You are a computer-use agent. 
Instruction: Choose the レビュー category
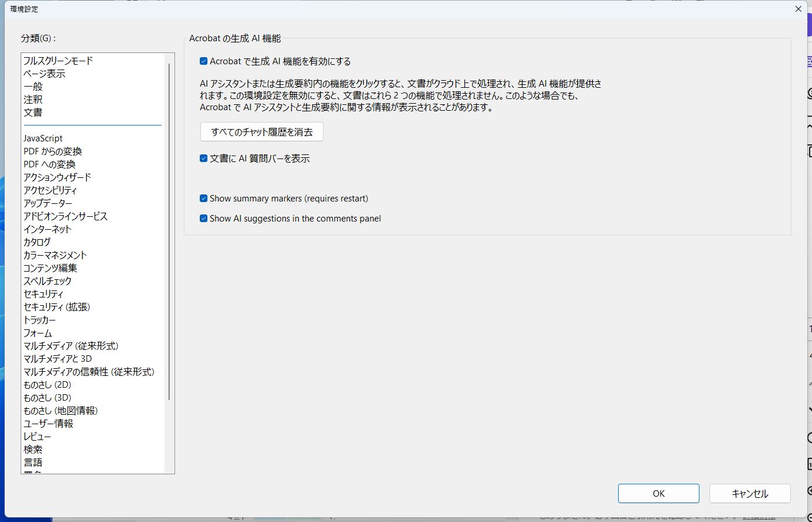point(37,437)
